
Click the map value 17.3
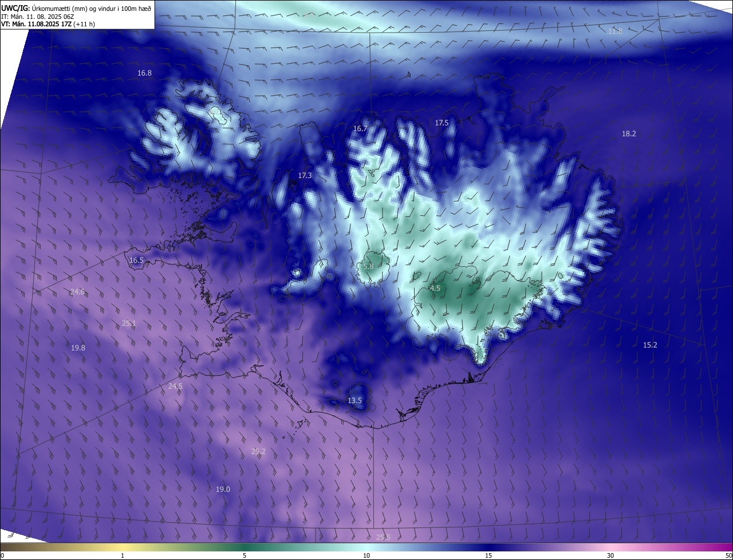click(x=305, y=175)
